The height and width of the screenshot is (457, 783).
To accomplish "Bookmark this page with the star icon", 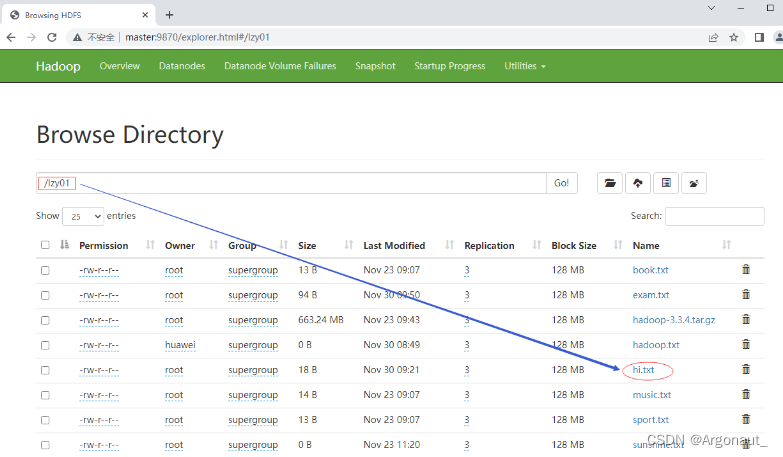I will click(x=734, y=37).
